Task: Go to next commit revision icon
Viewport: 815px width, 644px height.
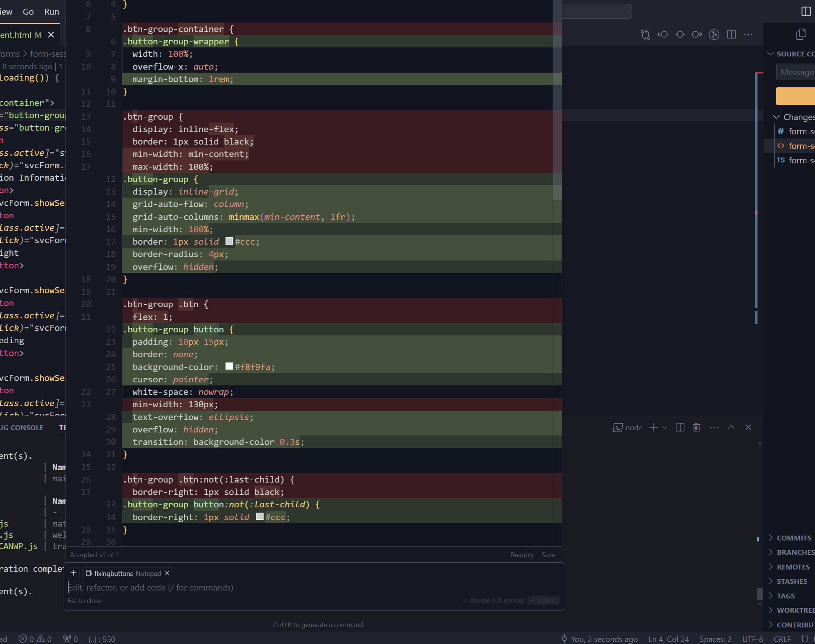Action: click(x=697, y=35)
